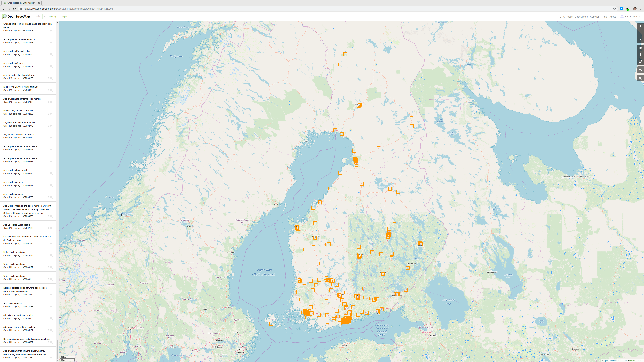The height and width of the screenshot is (362, 644).
Task: Activate the Query features tool
Action: [640, 78]
